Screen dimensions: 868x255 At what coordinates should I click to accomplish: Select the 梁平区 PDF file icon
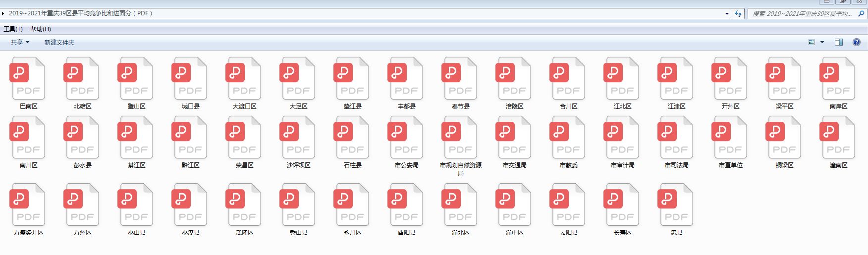(x=784, y=78)
